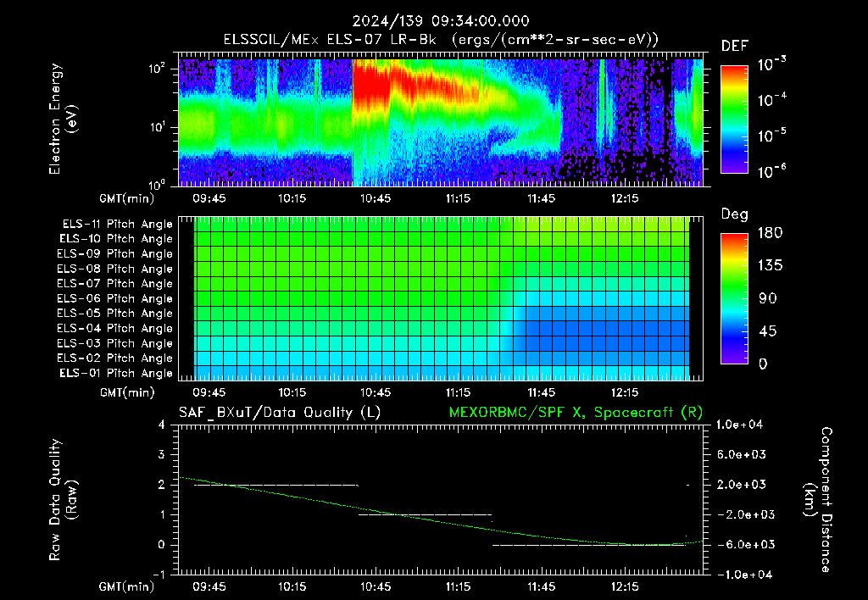Click the 10^1 energy tick label

pyautogui.click(x=157, y=127)
